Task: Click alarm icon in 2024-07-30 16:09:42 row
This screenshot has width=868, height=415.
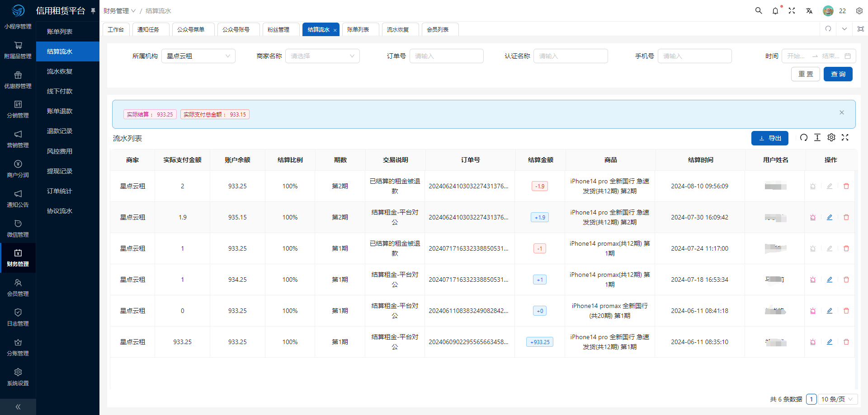Action: (x=813, y=217)
